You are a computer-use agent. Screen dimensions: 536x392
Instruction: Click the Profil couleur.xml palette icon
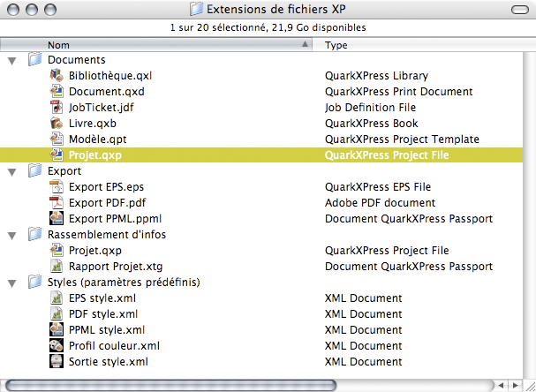tap(57, 345)
